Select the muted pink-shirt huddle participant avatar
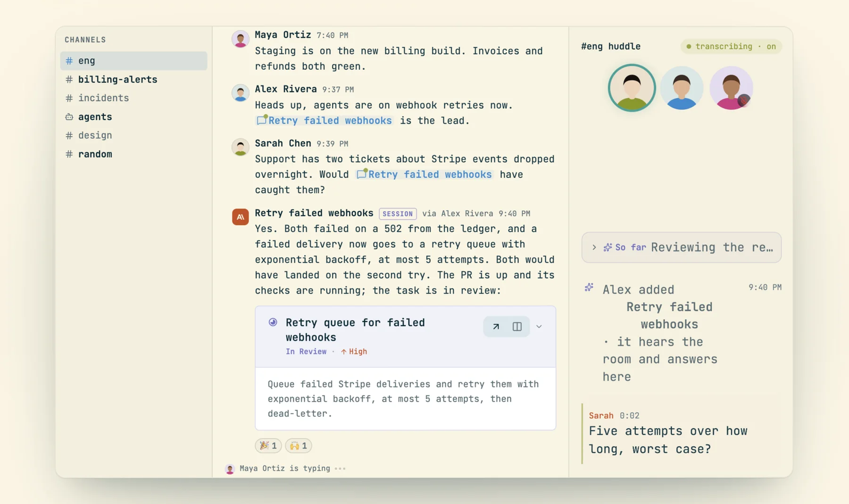Viewport: 849px width, 504px height. tap(731, 88)
